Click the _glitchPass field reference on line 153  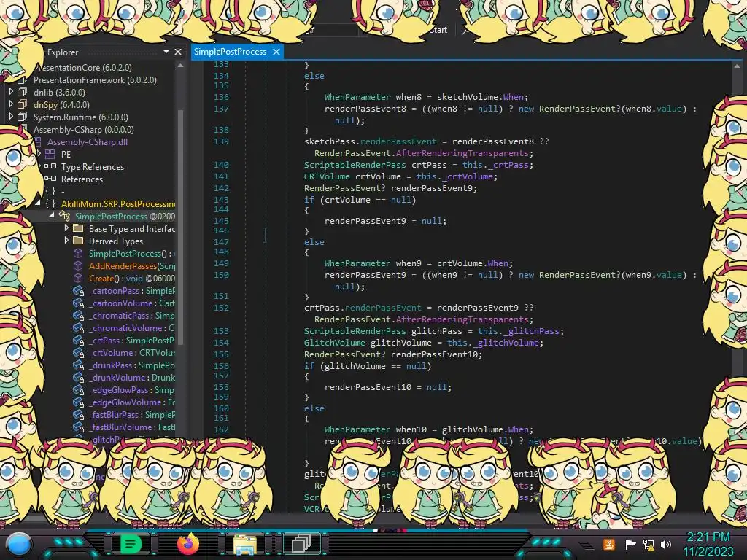[532, 331]
